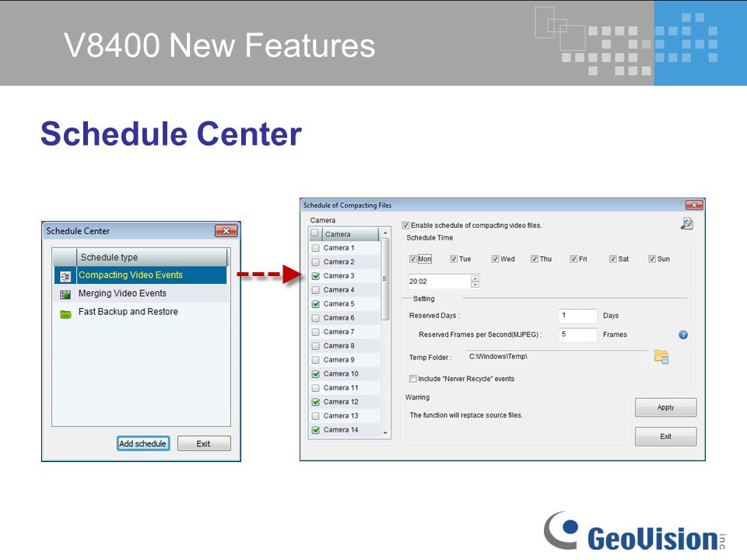Uncheck the Camera 5 checkbox
This screenshot has height=560, width=747.
pos(315,304)
